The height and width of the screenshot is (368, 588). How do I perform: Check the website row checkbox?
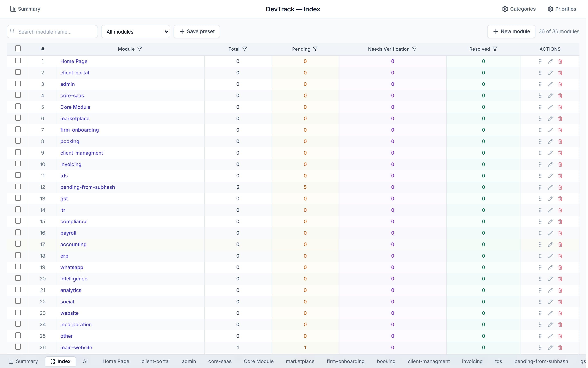(18, 312)
